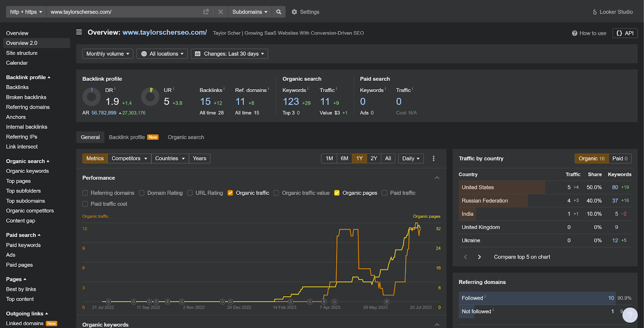Uncheck Organic traffic checkbox
Viewport: 644px width, 328px height.
coord(230,193)
